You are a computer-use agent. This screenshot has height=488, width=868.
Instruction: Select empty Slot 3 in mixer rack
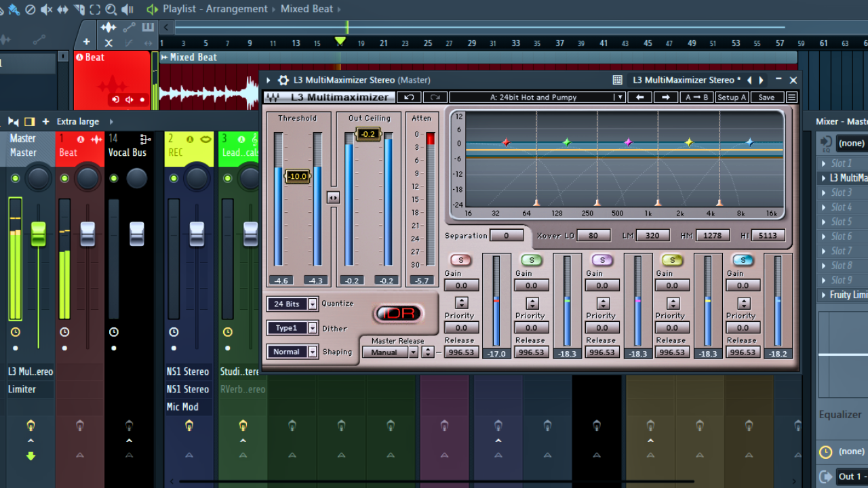842,192
